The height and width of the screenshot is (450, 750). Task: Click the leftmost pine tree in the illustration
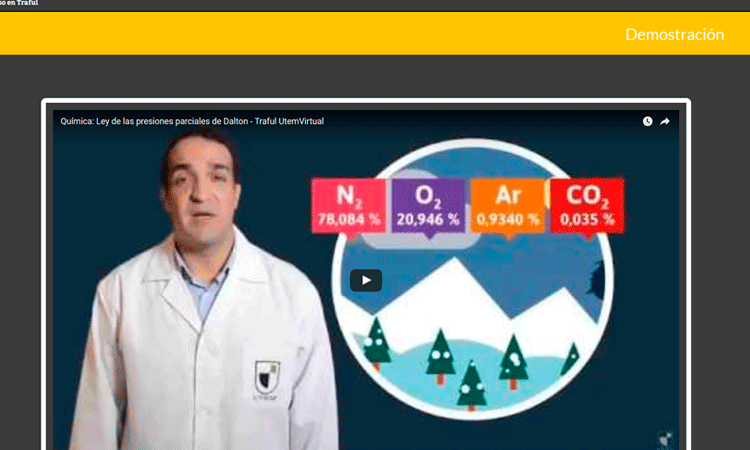pyautogui.click(x=377, y=339)
